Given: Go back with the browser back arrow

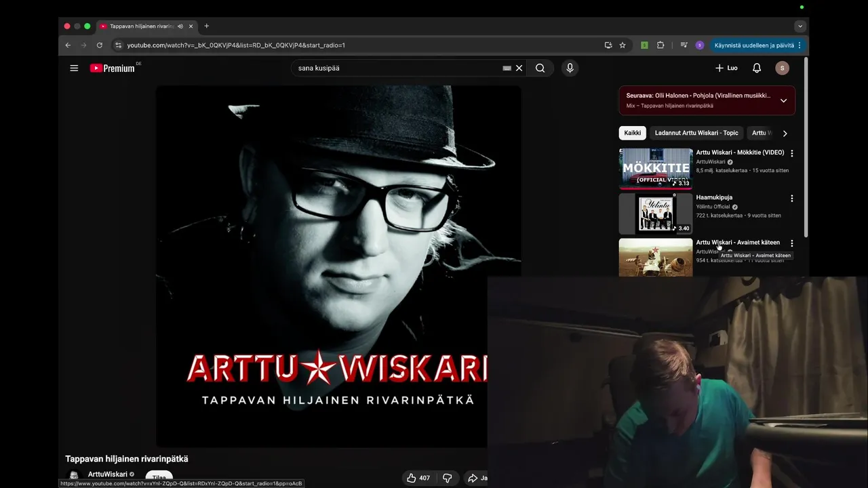Looking at the screenshot, I should pos(68,45).
